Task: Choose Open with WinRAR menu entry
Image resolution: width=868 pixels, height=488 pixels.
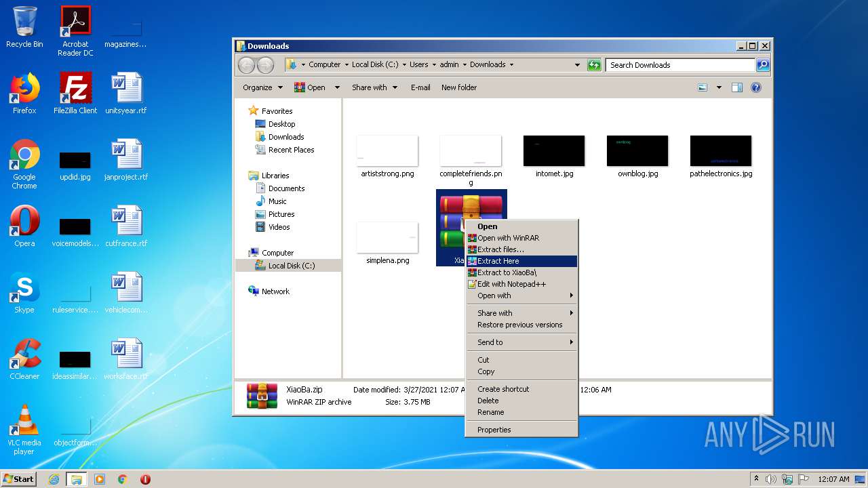Action: point(521,238)
